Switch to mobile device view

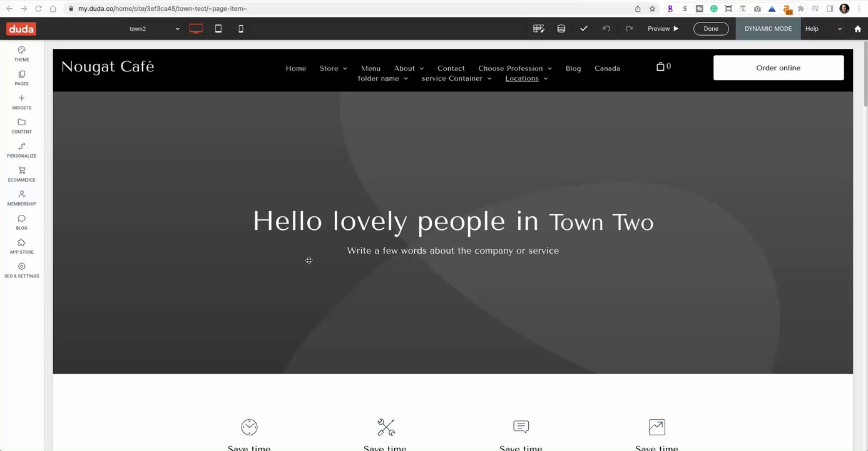pos(241,29)
